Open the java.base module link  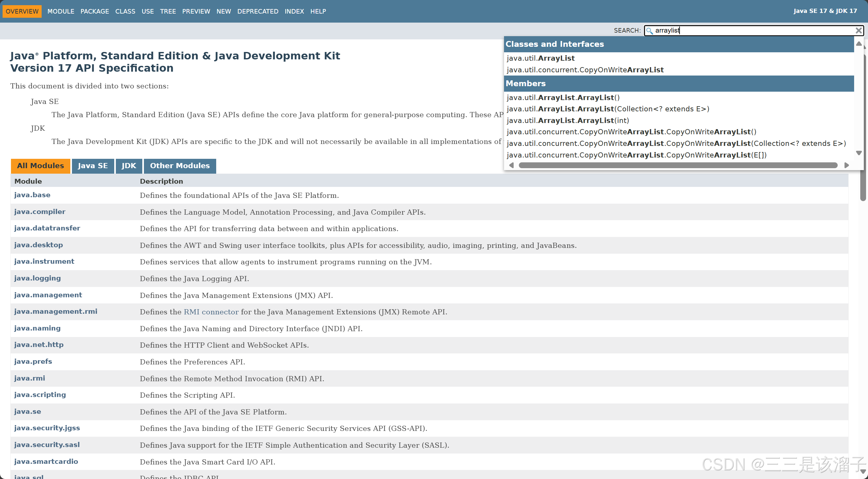(32, 195)
